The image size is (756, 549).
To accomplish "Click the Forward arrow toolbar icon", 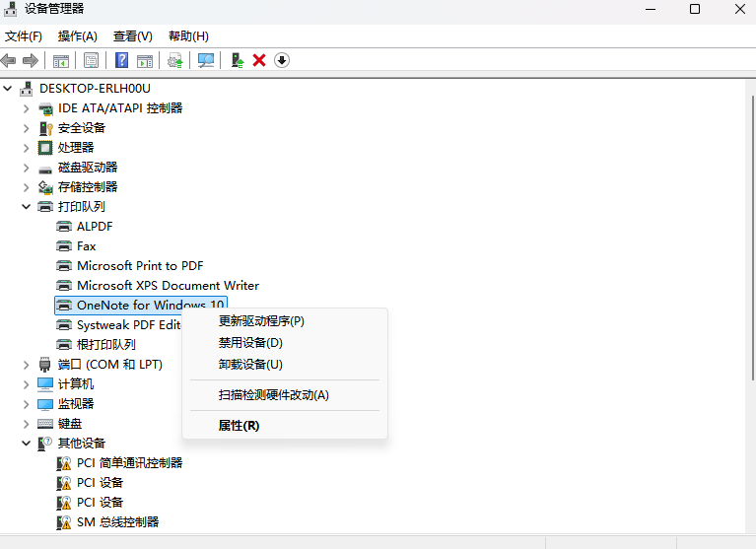I will pyautogui.click(x=31, y=61).
